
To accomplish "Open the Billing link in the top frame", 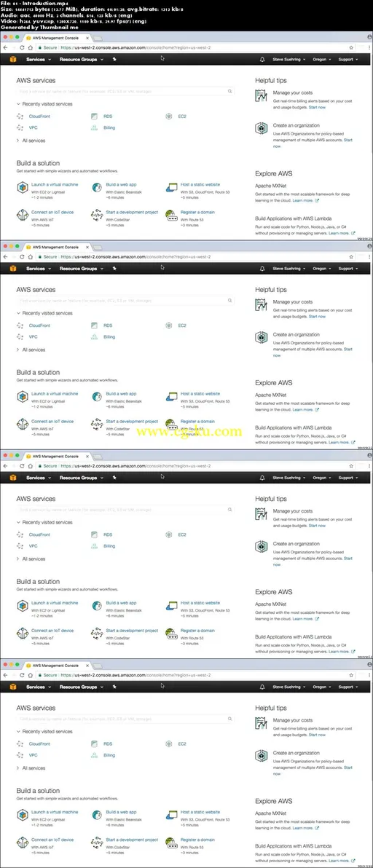I will pos(109,127).
